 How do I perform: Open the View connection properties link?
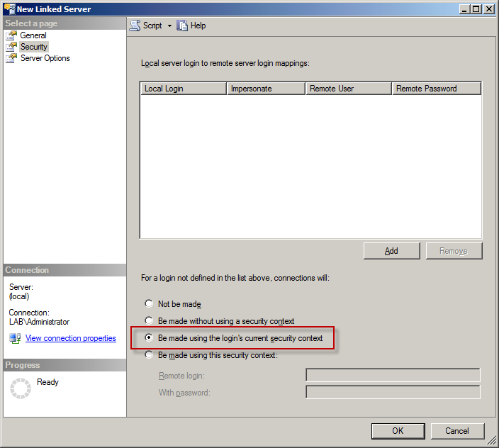[x=71, y=338]
